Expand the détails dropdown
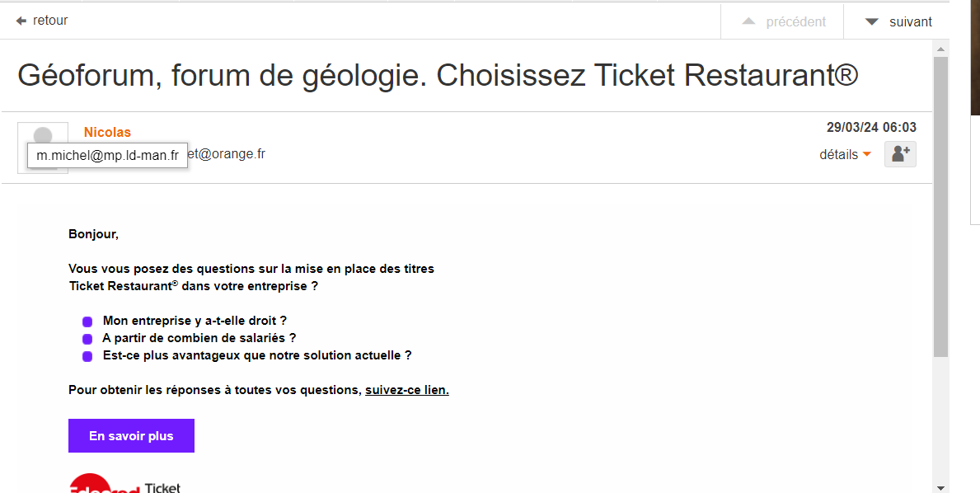This screenshot has height=493, width=980. 845,154
